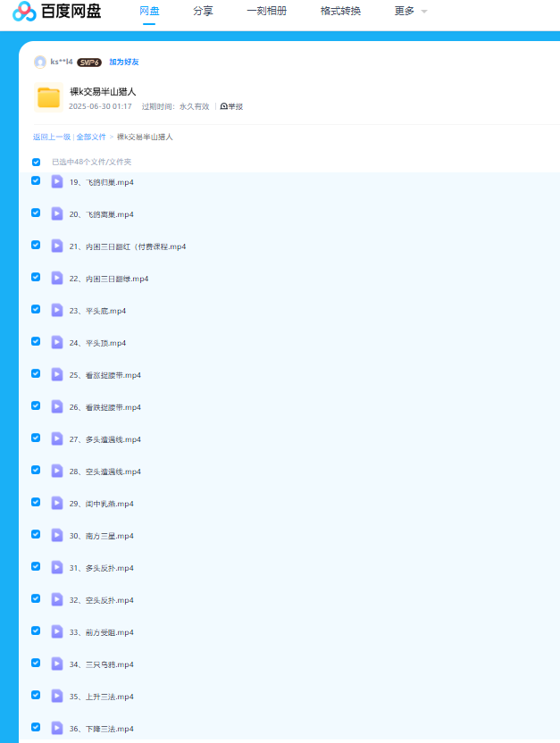Uncheck the checkbox for file 21
Viewport: 560px width, 743px height.
[36, 245]
